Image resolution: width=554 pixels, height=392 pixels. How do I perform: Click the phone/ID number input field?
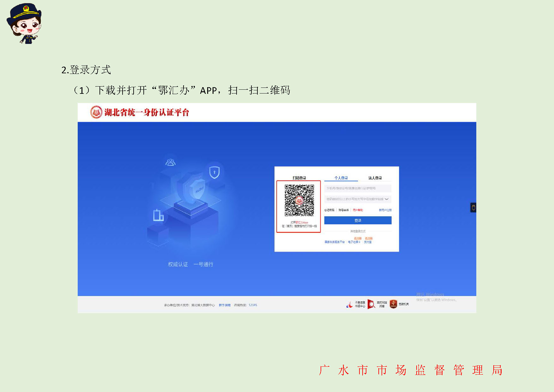(x=358, y=188)
